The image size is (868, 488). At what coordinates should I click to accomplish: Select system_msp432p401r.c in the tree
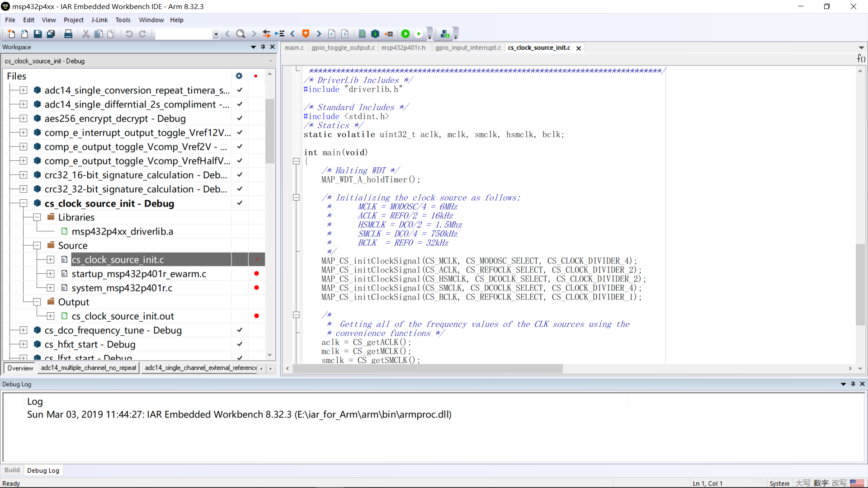point(122,288)
